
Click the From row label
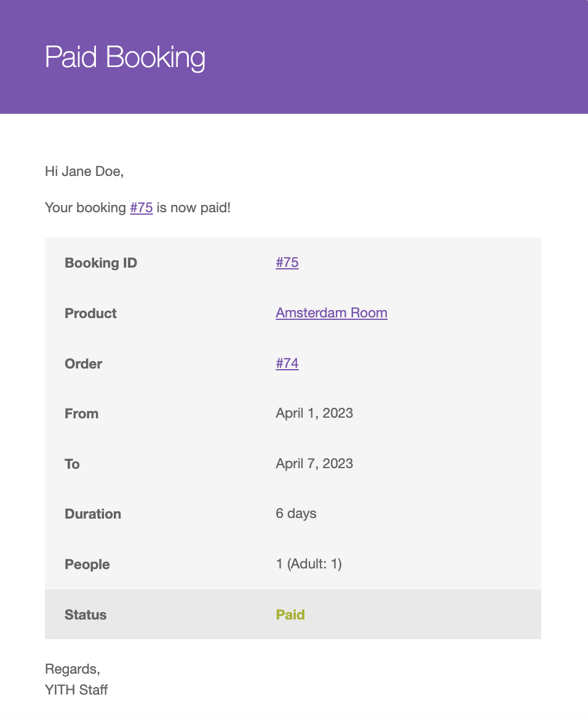point(81,413)
